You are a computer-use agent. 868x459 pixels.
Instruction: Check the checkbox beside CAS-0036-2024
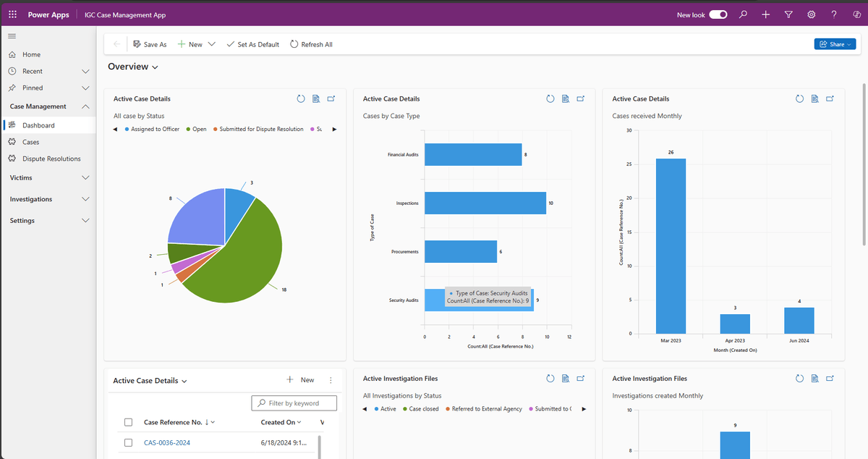(128, 442)
